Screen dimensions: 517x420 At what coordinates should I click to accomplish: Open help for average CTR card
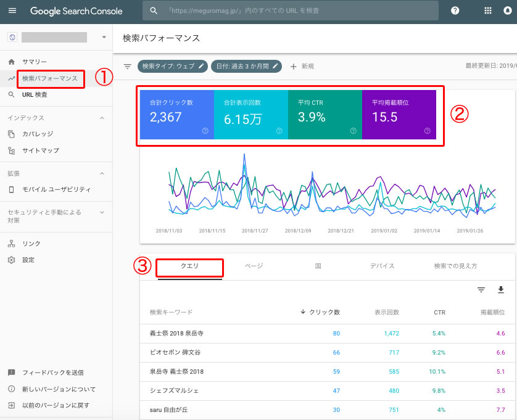353,131
